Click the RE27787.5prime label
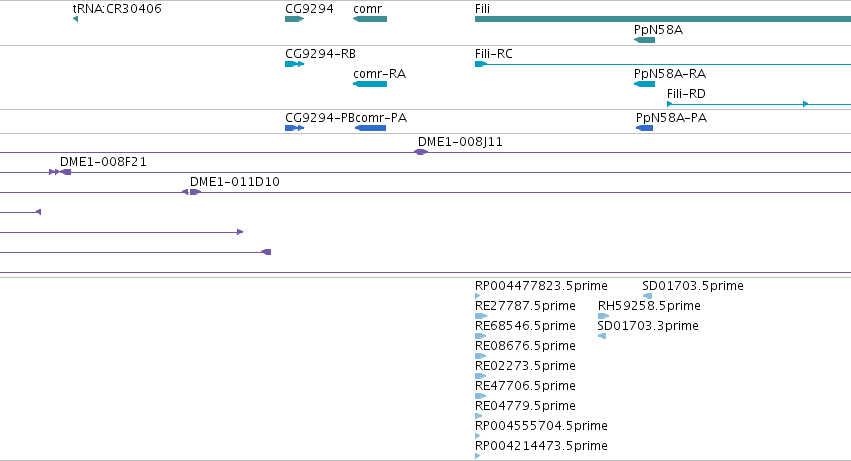This screenshot has width=851, height=461. 525,306
